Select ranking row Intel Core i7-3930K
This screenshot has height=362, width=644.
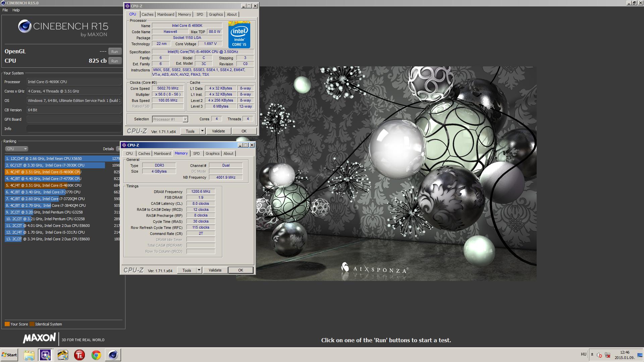(62, 165)
